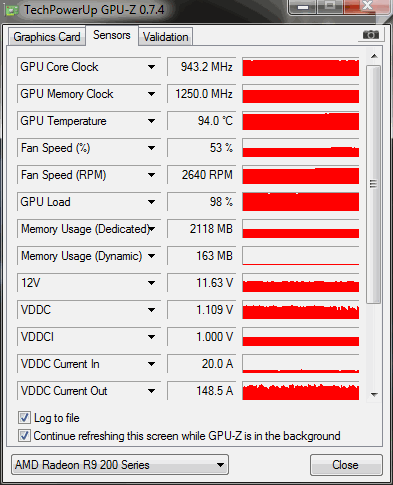Click the vertical scrollbar thumb
The height and width of the screenshot is (485, 393).
tap(374, 184)
